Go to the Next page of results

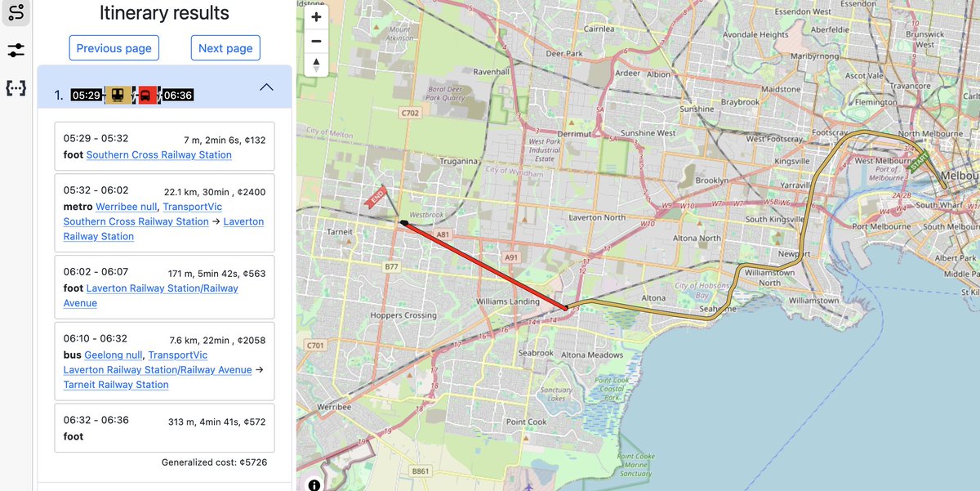pyautogui.click(x=225, y=48)
